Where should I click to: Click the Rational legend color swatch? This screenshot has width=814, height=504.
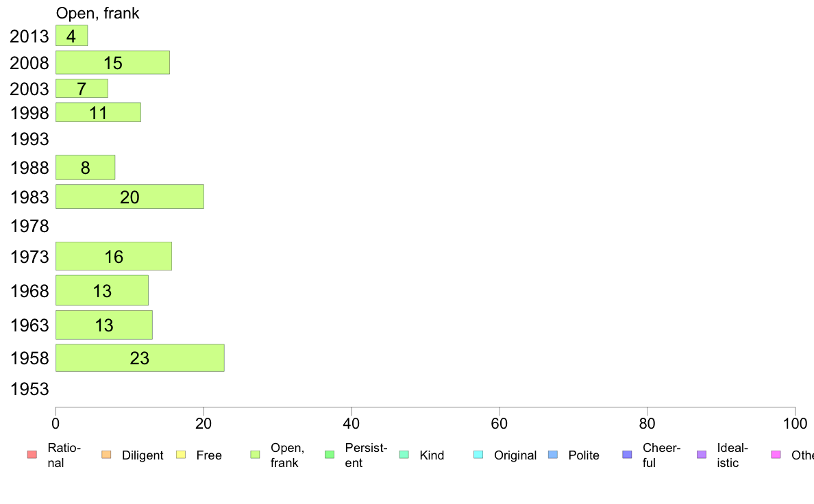pos(32,455)
